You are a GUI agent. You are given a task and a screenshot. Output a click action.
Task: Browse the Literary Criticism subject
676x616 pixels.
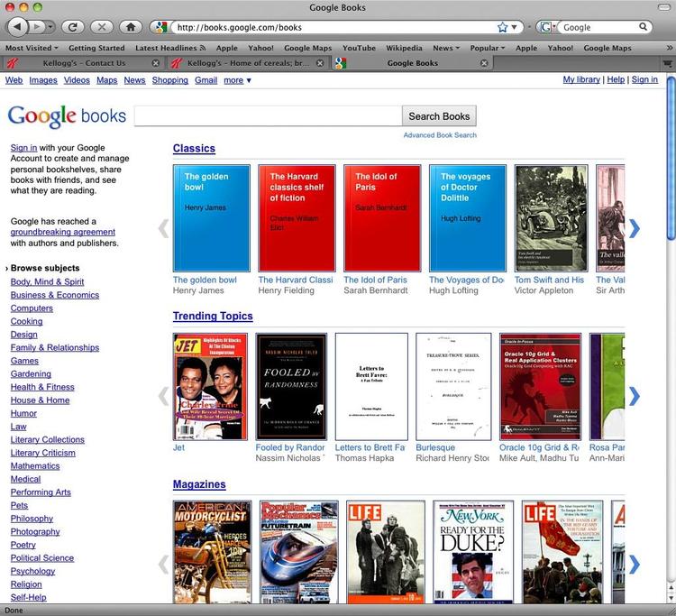point(42,453)
